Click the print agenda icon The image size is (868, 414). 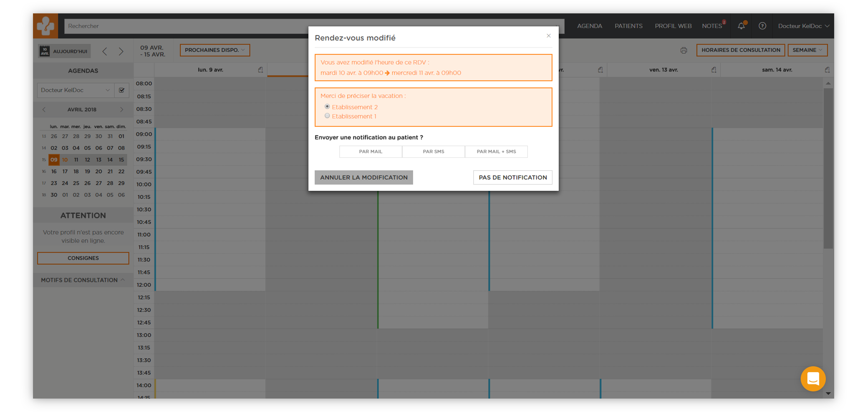click(x=684, y=50)
